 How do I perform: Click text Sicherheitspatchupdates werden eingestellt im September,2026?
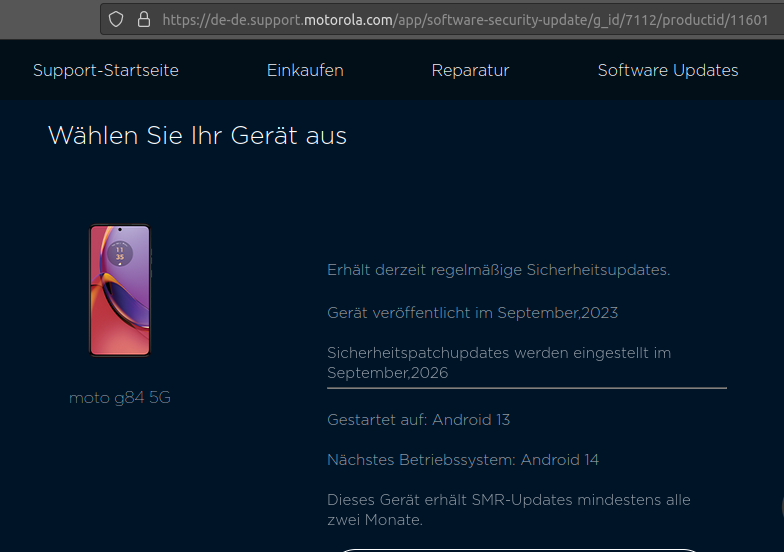tap(499, 363)
